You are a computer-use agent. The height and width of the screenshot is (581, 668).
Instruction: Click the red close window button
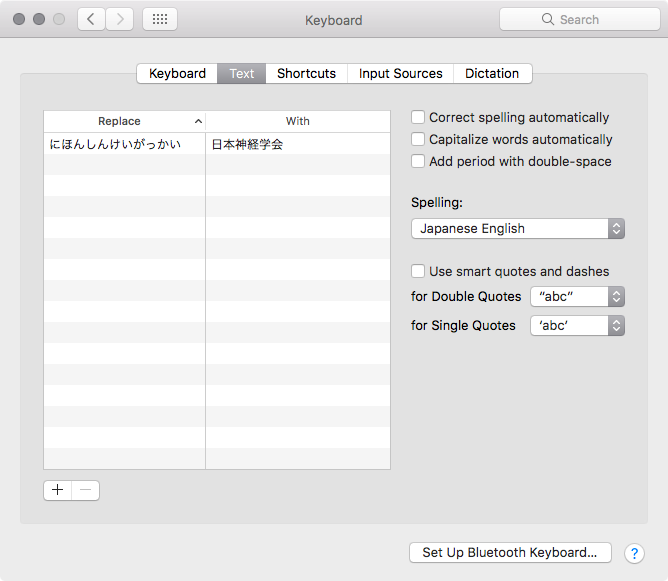click(x=19, y=19)
